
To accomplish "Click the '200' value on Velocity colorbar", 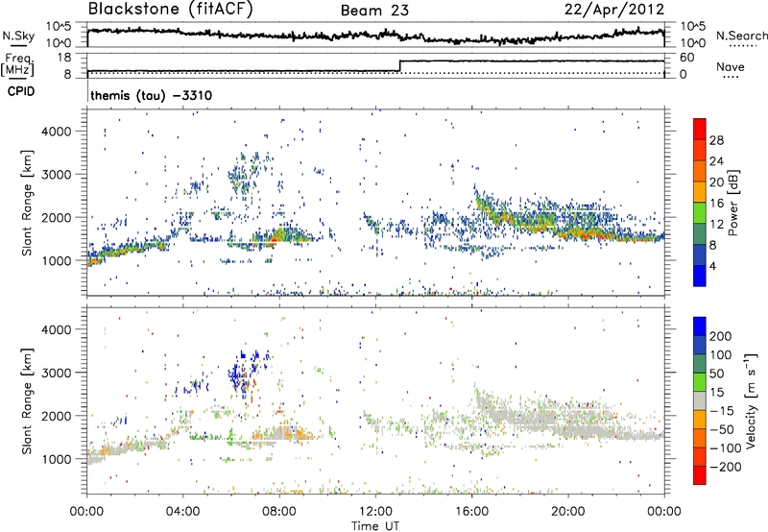I will (721, 336).
